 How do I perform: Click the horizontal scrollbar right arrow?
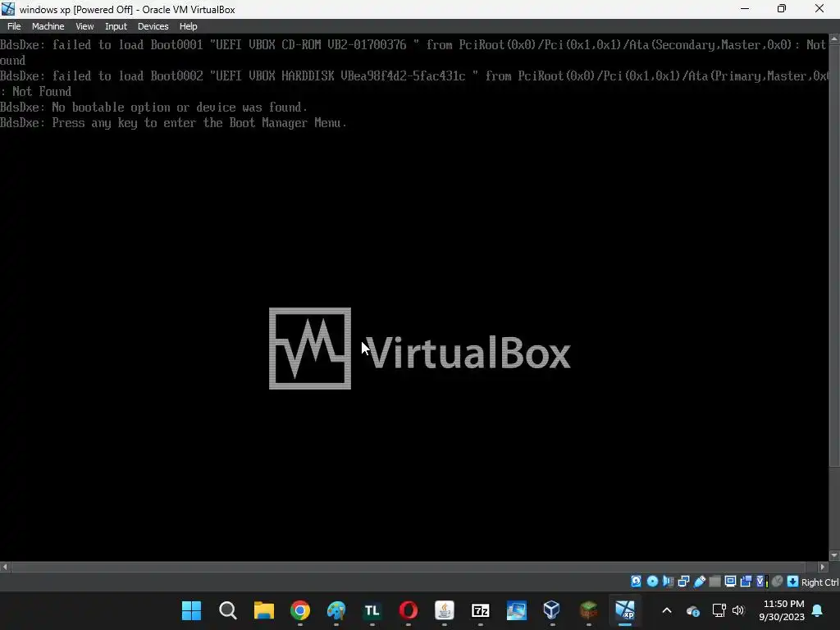(823, 567)
